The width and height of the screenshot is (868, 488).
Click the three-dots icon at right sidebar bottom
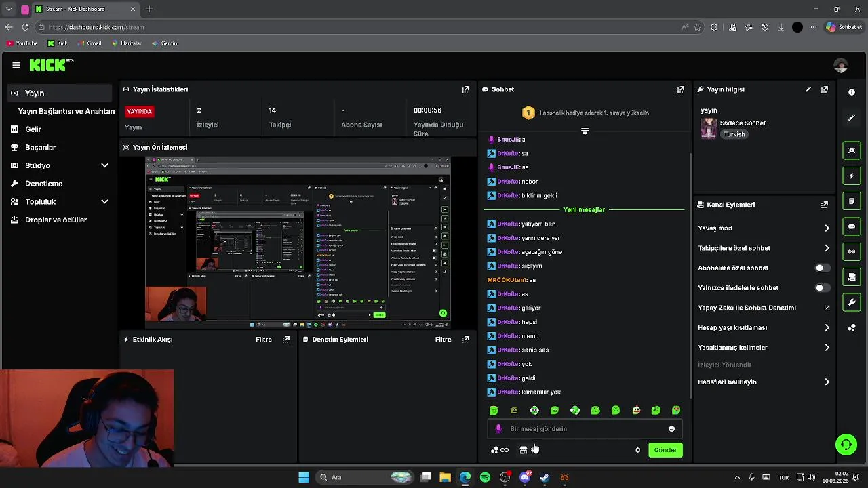click(x=852, y=328)
